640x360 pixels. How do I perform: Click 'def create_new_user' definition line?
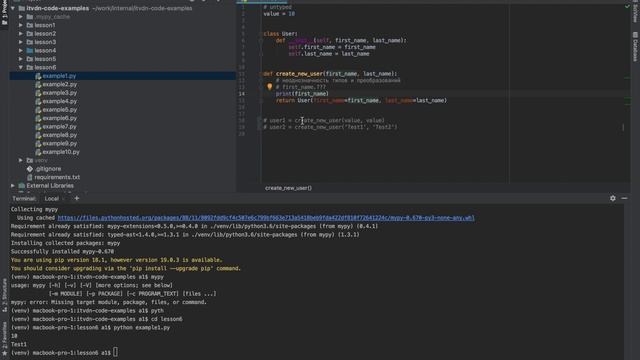pos(330,73)
